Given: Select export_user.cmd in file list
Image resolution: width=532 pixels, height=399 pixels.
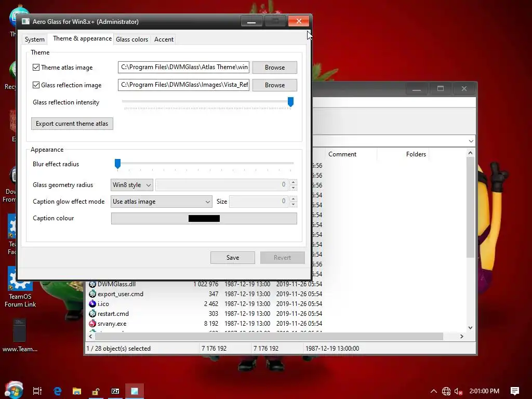Looking at the screenshot, I should click(x=121, y=294).
